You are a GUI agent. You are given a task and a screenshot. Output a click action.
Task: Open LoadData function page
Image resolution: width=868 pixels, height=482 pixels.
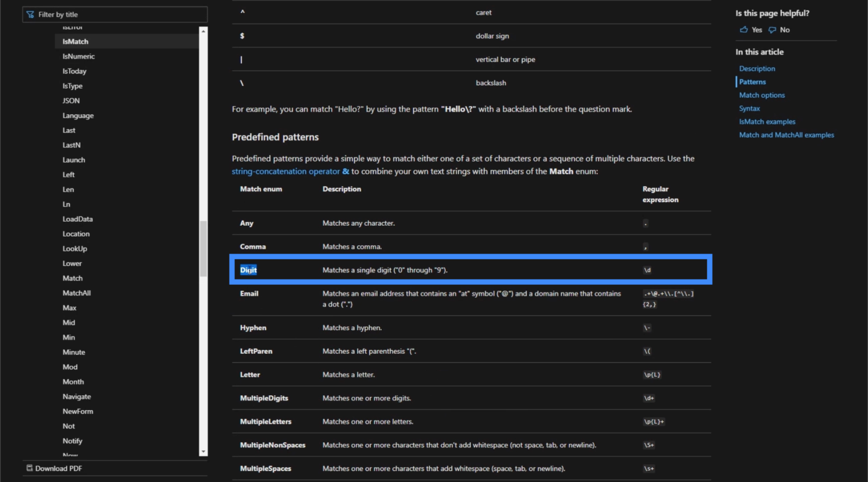tap(78, 219)
